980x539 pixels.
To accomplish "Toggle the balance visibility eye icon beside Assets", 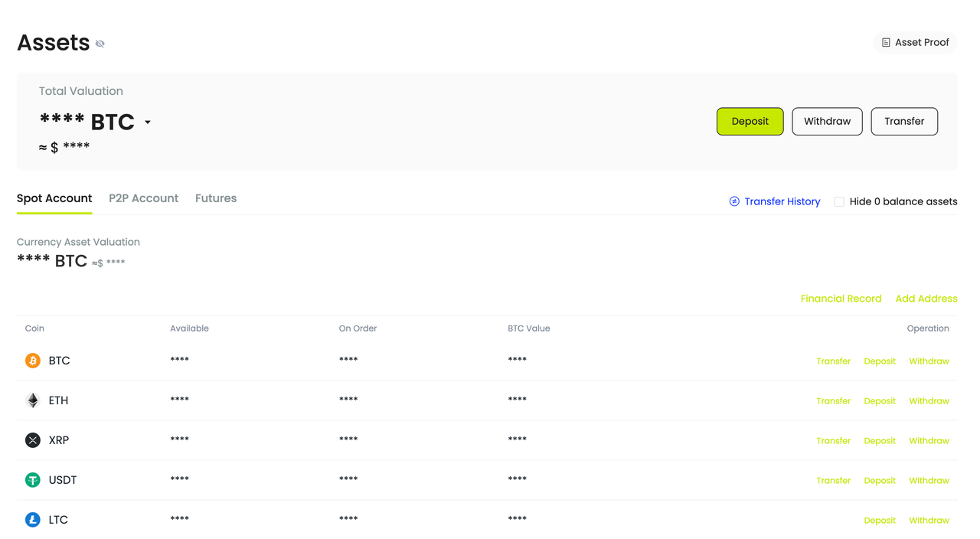I will point(100,44).
